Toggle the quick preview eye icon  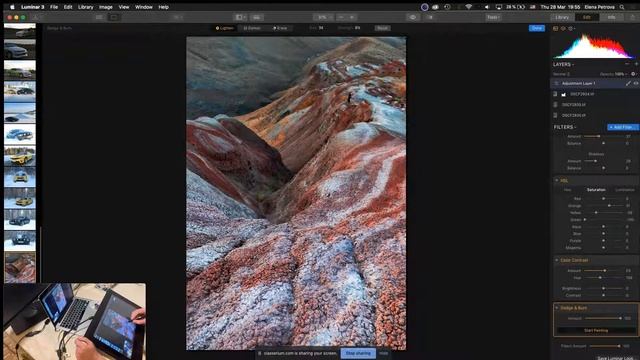coord(413,17)
